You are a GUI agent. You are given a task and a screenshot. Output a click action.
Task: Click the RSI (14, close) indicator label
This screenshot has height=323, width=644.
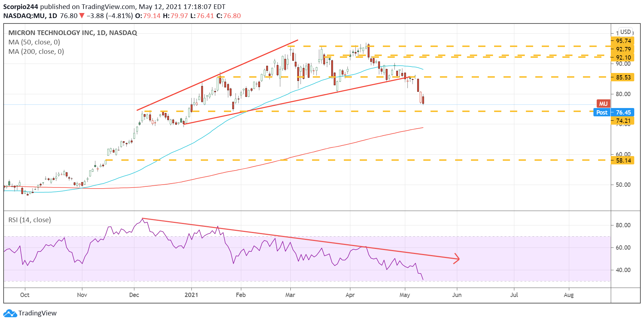pyautogui.click(x=30, y=220)
